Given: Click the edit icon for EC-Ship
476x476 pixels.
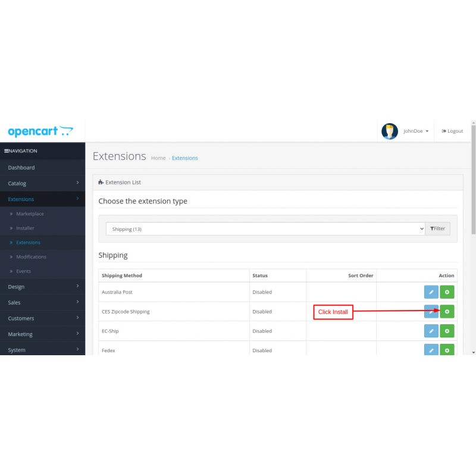Looking at the screenshot, I should coord(431,331).
